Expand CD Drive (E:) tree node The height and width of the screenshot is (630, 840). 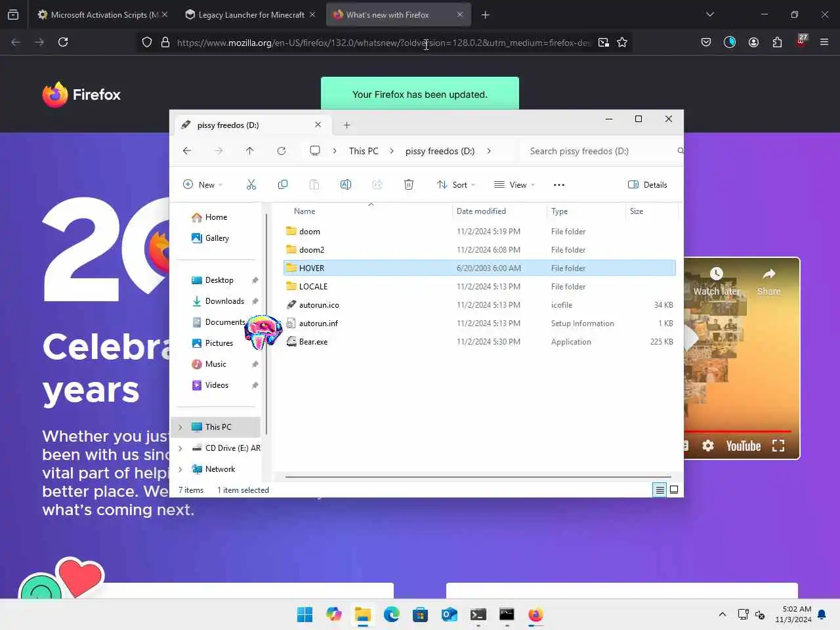point(180,448)
